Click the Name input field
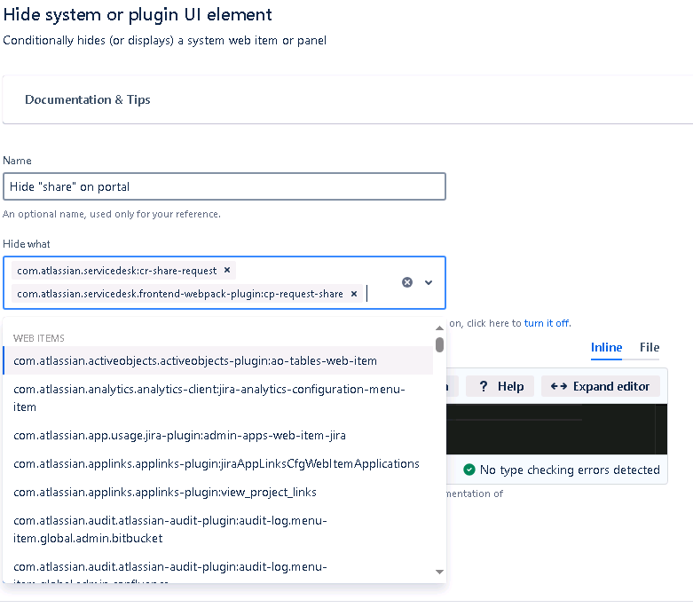Image resolution: width=693 pixels, height=616 pixels. pyautogui.click(x=224, y=186)
